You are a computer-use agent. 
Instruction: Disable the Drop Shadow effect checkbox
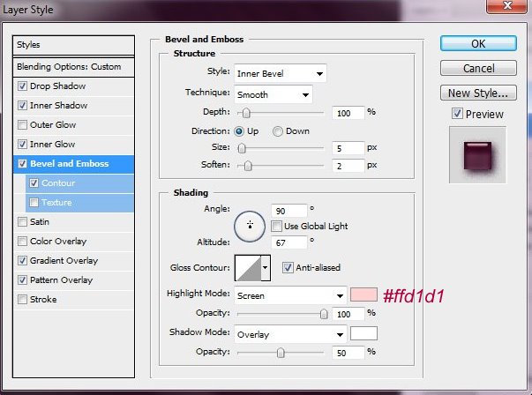click(x=22, y=86)
